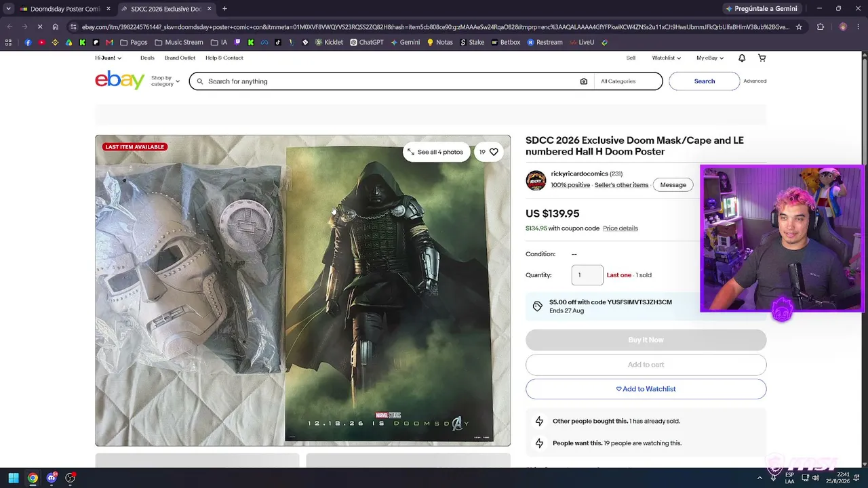Open the Kicklet bookmark
This screenshot has width=868, height=488.
[329, 42]
